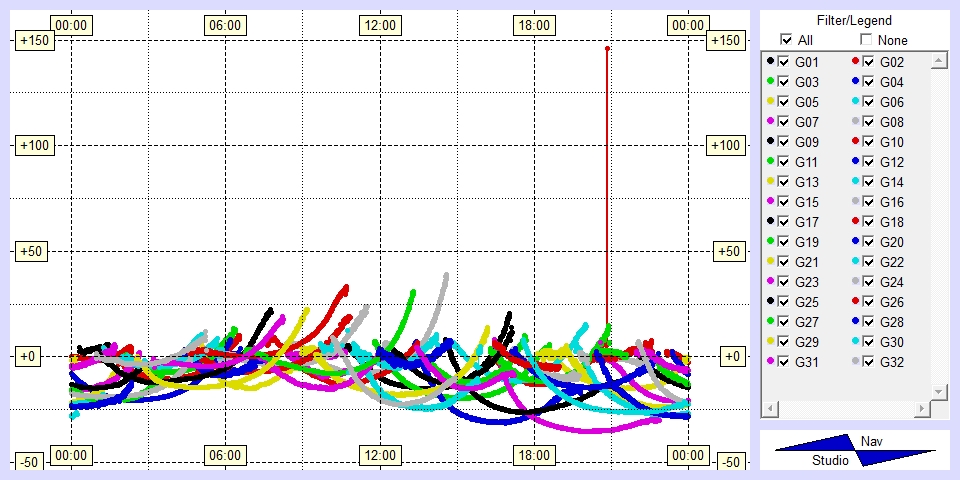The height and width of the screenshot is (480, 960).
Task: Click the legend's vertical scrollbar down arrow
Action: [938, 390]
